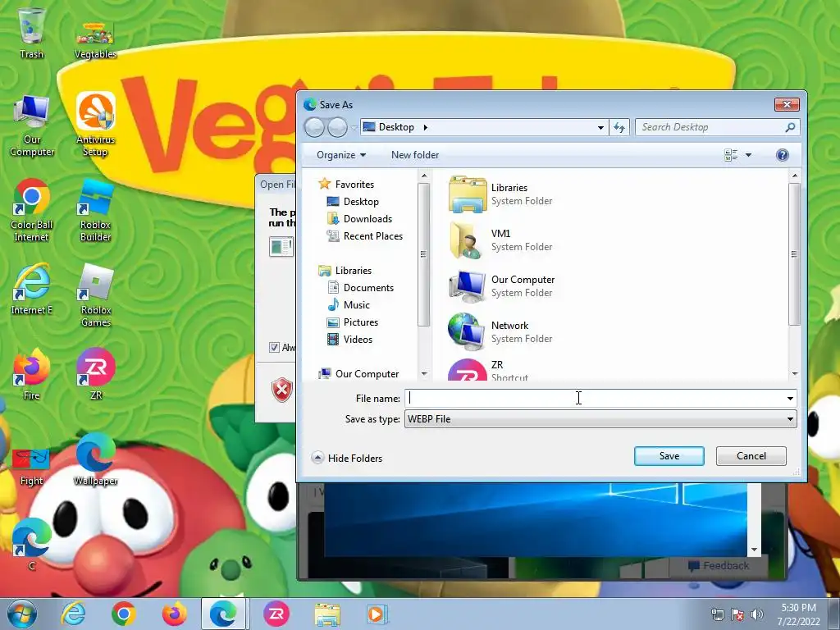Expand the Save as type dropdown

point(790,419)
